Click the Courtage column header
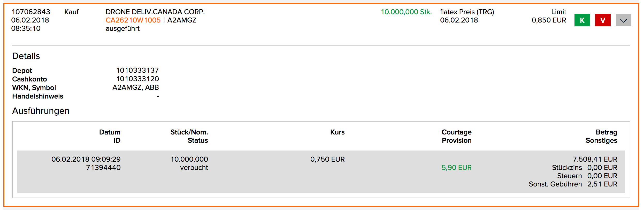Image resolution: width=644 pixels, height=210 pixels. (x=456, y=132)
